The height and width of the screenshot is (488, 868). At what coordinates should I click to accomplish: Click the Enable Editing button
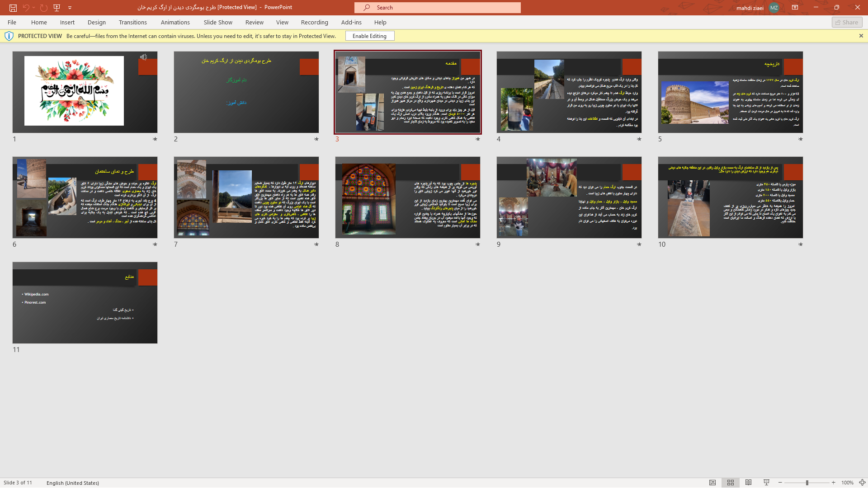tap(370, 36)
